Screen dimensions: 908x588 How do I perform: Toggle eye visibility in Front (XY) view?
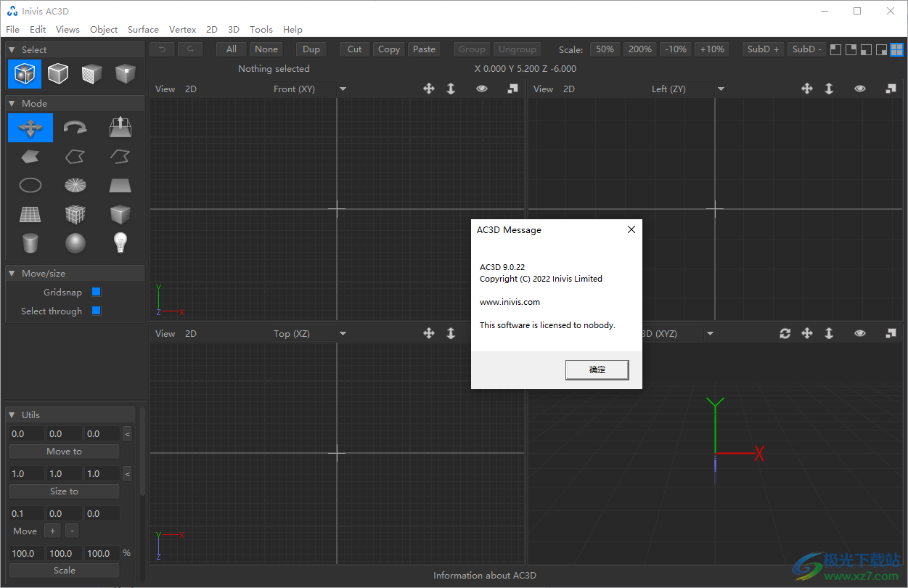482,89
